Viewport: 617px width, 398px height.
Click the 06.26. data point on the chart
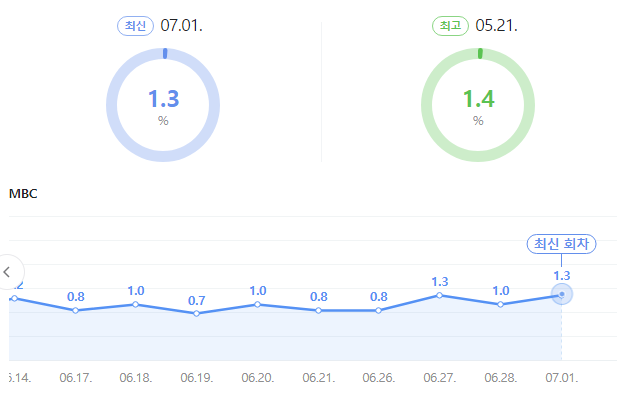pyautogui.click(x=379, y=310)
